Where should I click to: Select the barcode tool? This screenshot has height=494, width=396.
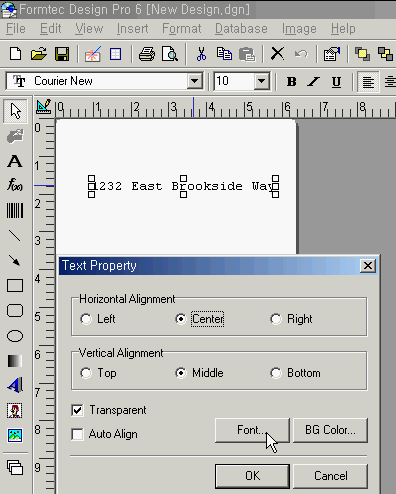point(15,211)
